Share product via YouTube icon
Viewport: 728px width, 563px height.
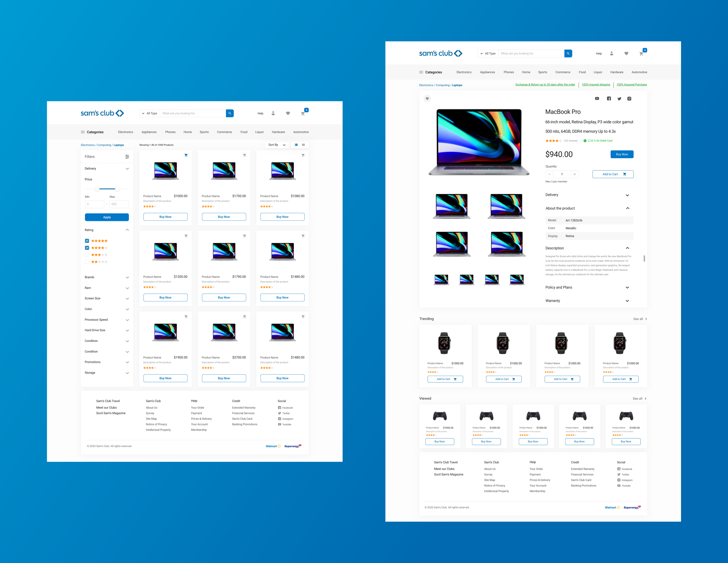tap(597, 99)
